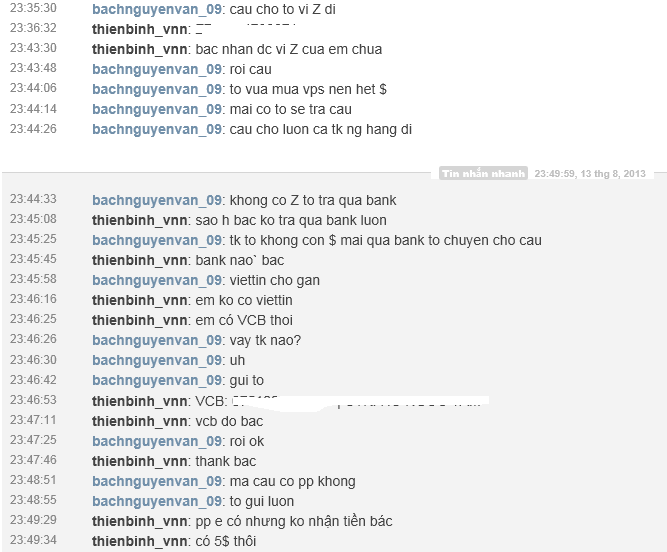The height and width of the screenshot is (552, 667).
Task: Click the "Tin nhắn nhanh" label badge
Action: point(483,174)
